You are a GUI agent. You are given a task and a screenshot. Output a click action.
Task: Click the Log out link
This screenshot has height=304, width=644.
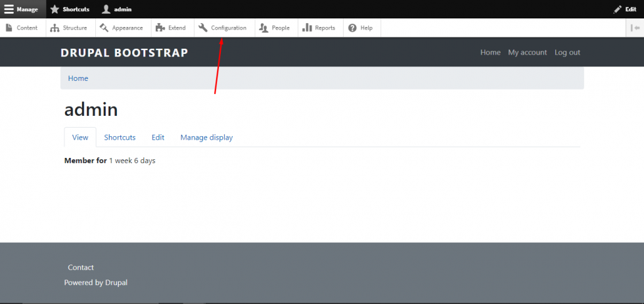pyautogui.click(x=567, y=53)
